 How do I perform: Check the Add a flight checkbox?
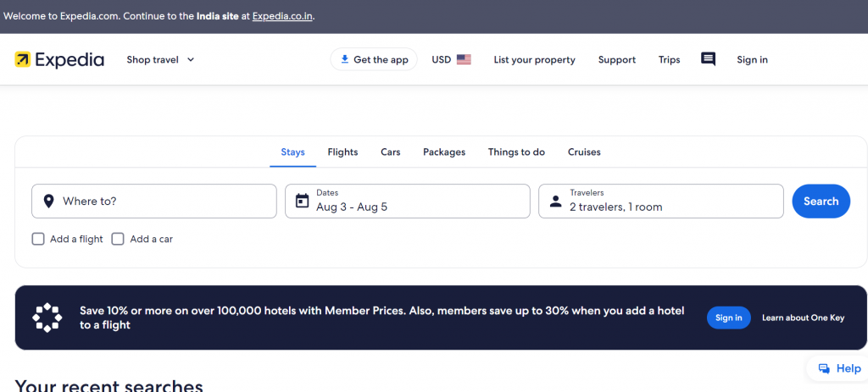click(38, 239)
